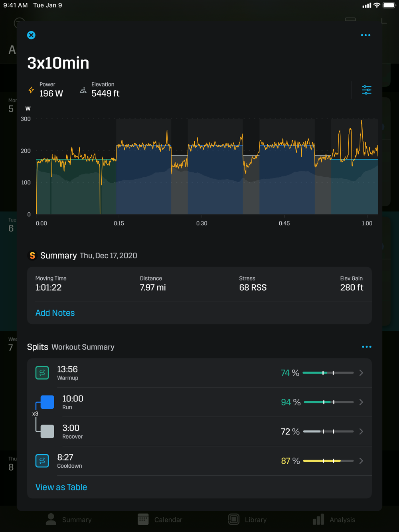Image resolution: width=399 pixels, height=532 pixels.
Task: Tap the 0:45 mark on chart axis
Action: [284, 223]
